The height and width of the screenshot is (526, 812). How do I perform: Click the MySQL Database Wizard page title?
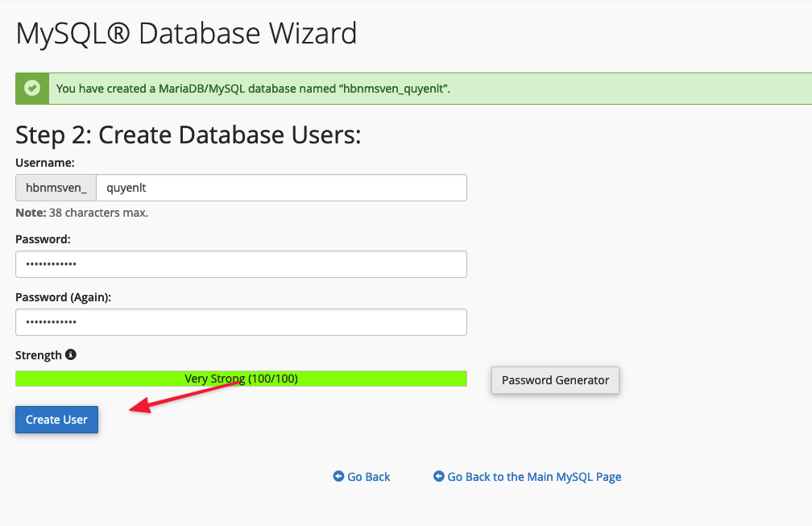point(186,34)
